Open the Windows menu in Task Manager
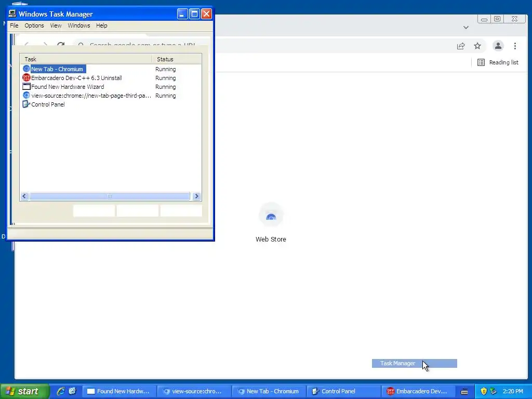Image resolution: width=532 pixels, height=399 pixels. coord(79,25)
